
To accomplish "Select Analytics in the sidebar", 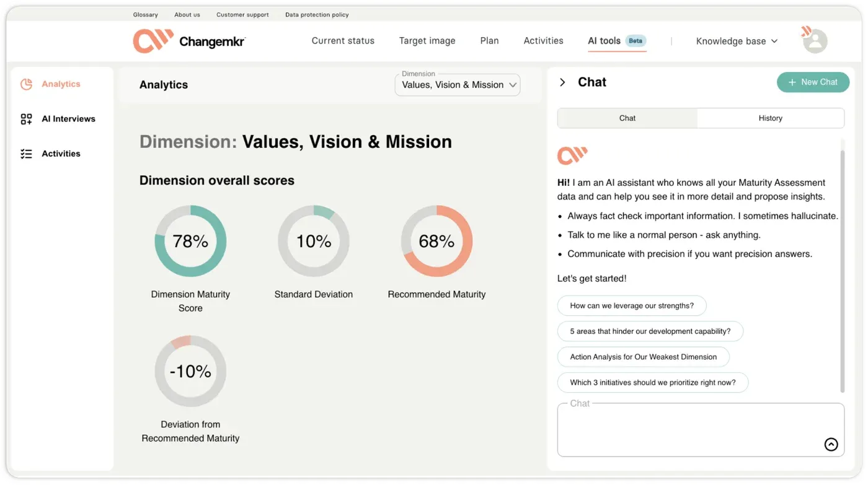I will tap(62, 84).
